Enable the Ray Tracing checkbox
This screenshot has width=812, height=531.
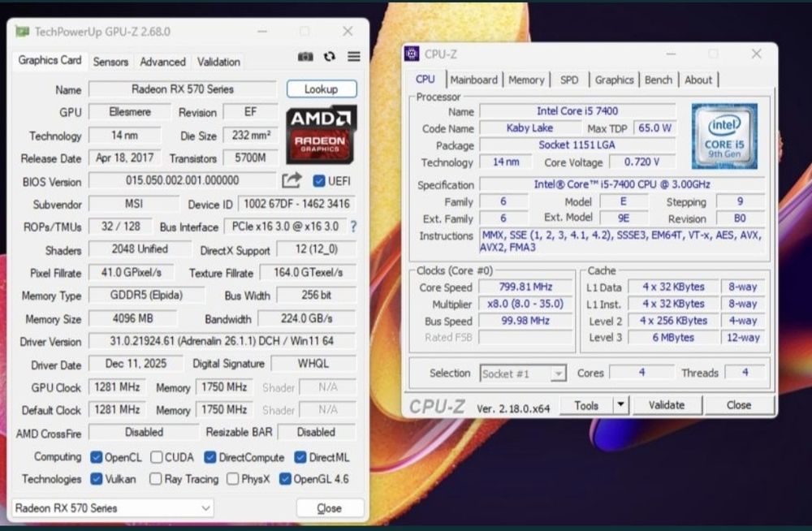155,479
